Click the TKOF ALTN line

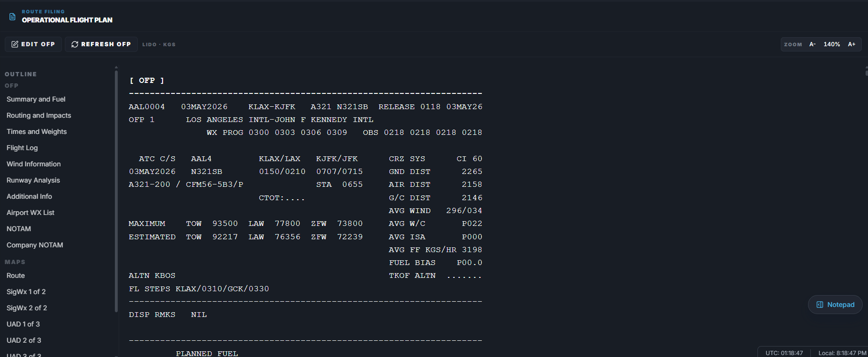click(x=436, y=275)
